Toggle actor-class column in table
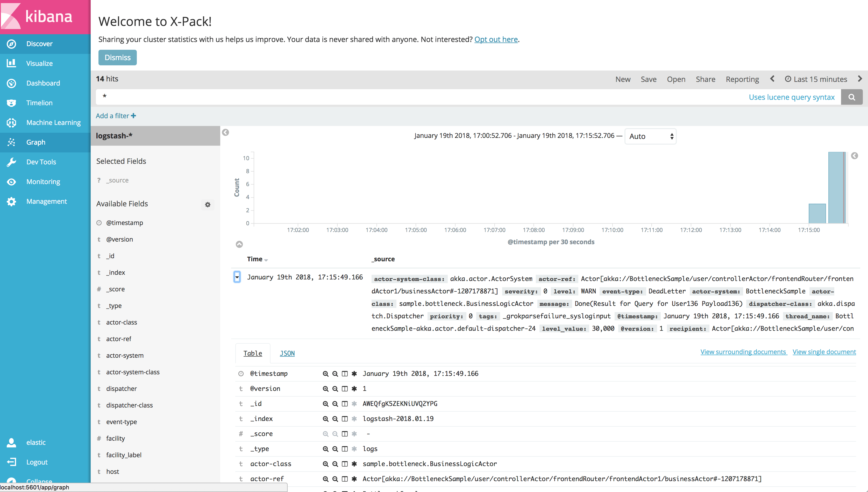The image size is (868, 492). click(x=345, y=464)
